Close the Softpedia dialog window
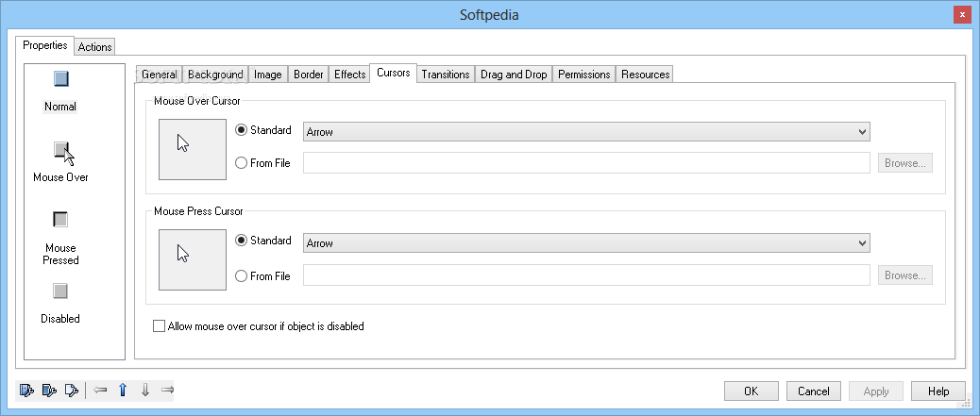Viewport: 980px width, 416px height. (962, 14)
